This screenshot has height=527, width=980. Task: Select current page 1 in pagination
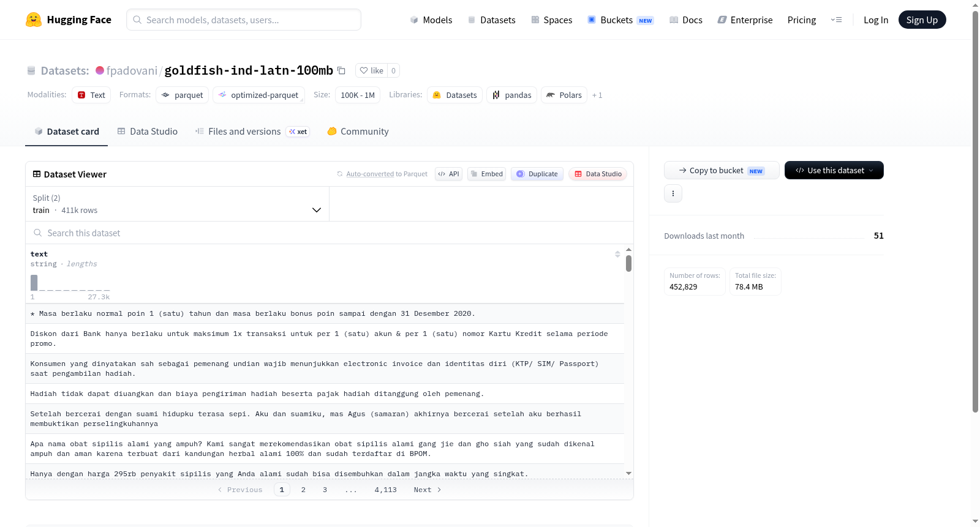coord(282,490)
